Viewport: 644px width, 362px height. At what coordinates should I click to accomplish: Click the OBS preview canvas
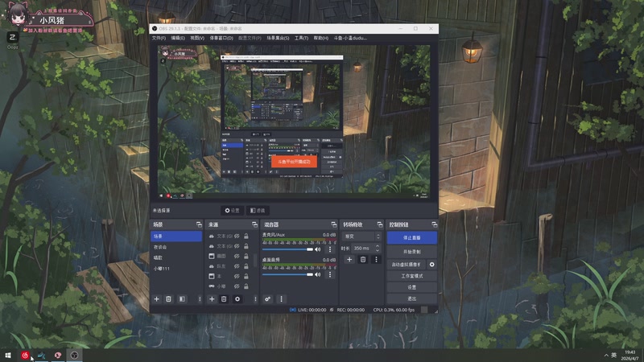point(294,122)
